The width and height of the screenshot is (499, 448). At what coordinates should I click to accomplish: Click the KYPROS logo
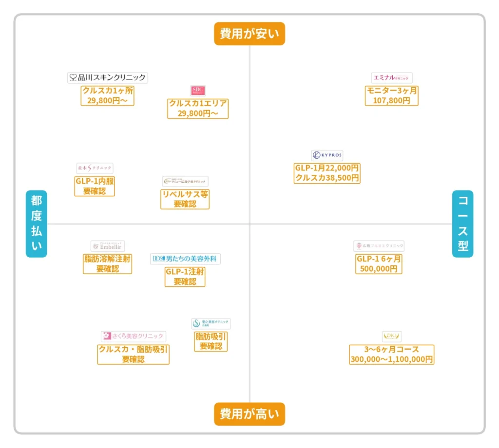[327, 155]
